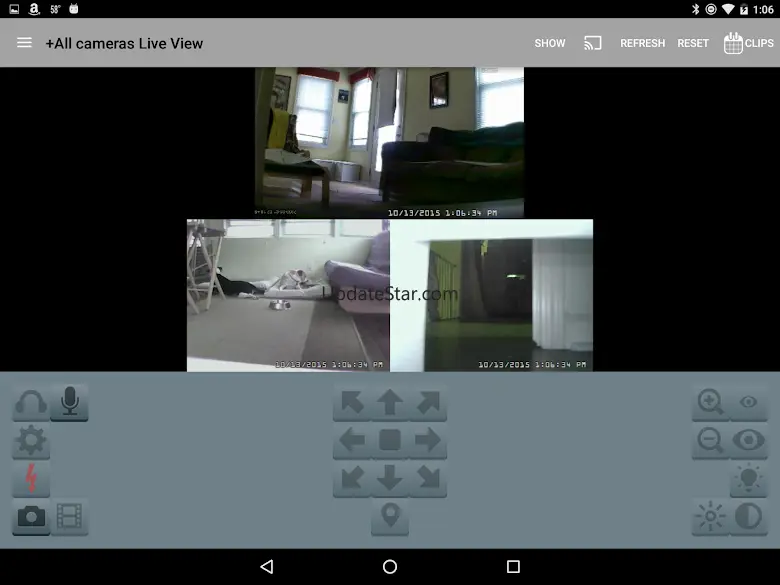Select the top living room camera feed
The image size is (780, 585).
(x=389, y=142)
